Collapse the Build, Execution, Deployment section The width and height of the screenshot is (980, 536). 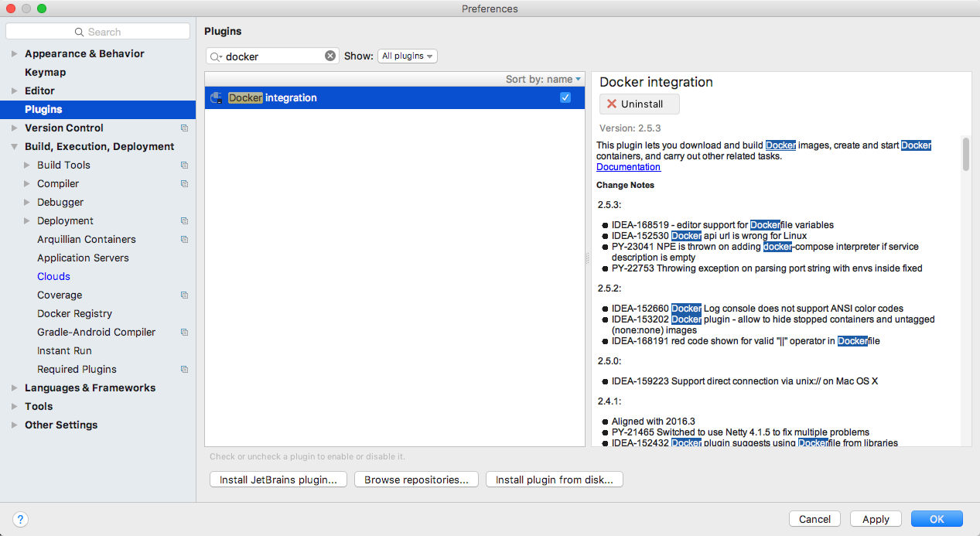(x=14, y=147)
